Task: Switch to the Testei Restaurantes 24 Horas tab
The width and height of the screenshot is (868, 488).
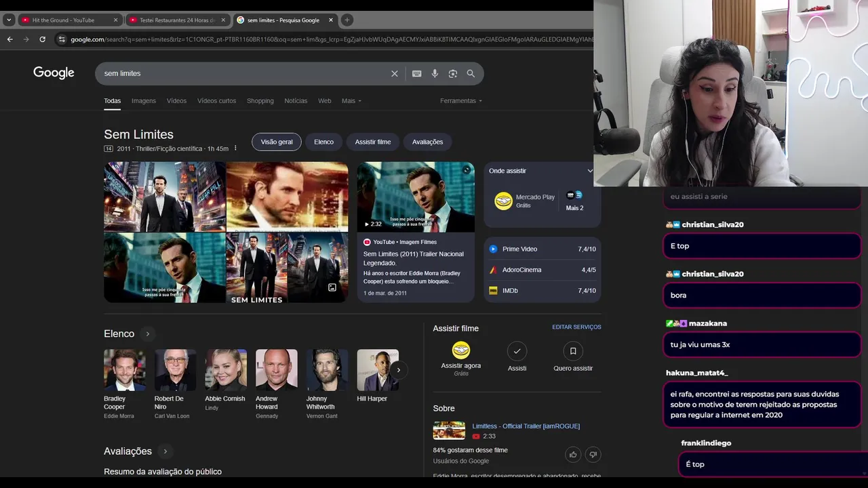Action: click(176, 20)
